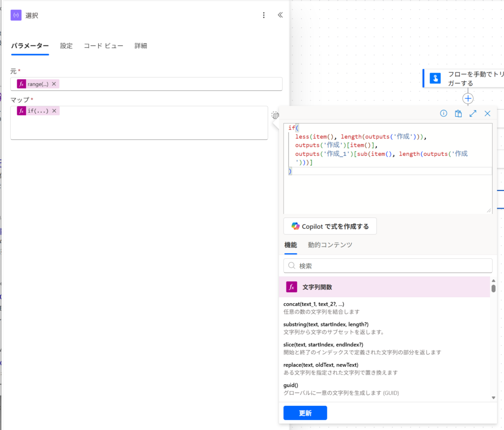Click the 検索 function search field

coord(388,266)
